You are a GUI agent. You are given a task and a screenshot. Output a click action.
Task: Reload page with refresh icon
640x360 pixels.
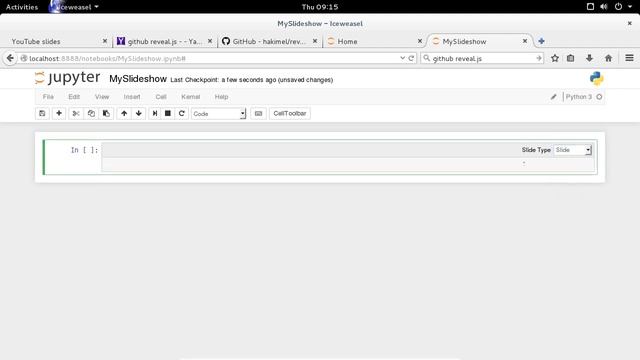pos(411,58)
